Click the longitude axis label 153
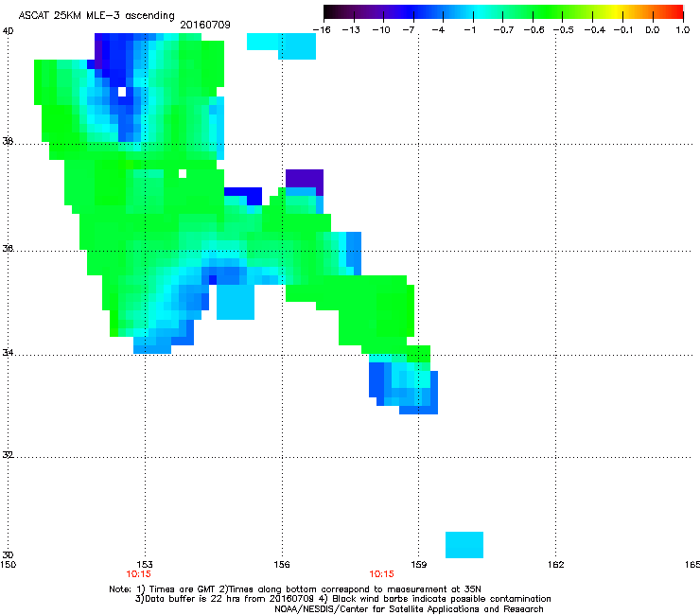 pyautogui.click(x=145, y=565)
